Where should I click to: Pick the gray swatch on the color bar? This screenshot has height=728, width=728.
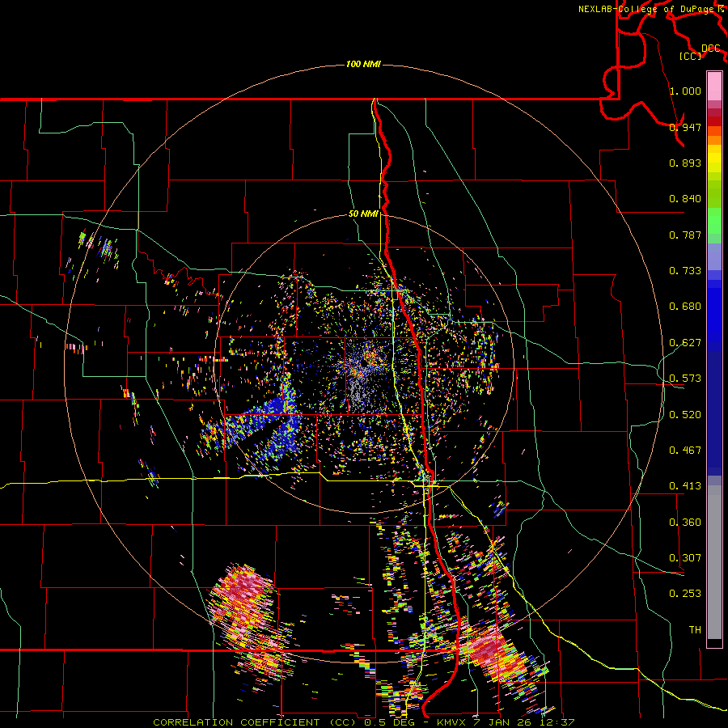point(714,562)
